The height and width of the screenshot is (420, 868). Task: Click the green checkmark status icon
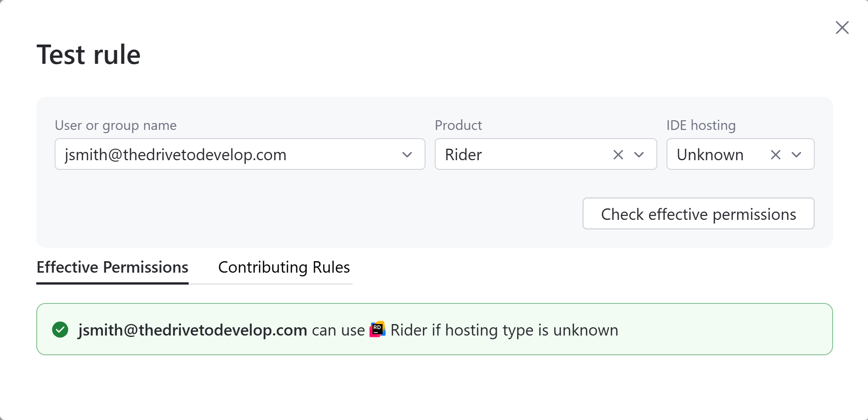(x=60, y=330)
